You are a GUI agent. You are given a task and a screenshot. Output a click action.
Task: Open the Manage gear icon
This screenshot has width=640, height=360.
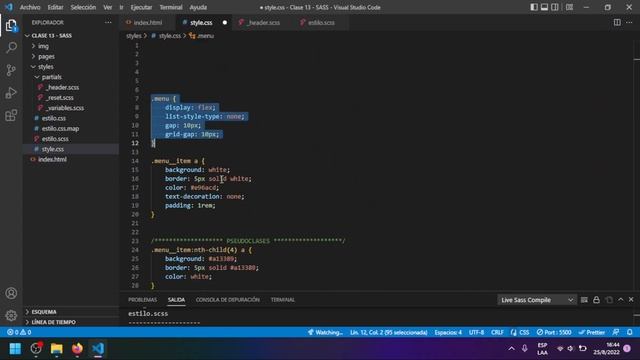coord(11,315)
